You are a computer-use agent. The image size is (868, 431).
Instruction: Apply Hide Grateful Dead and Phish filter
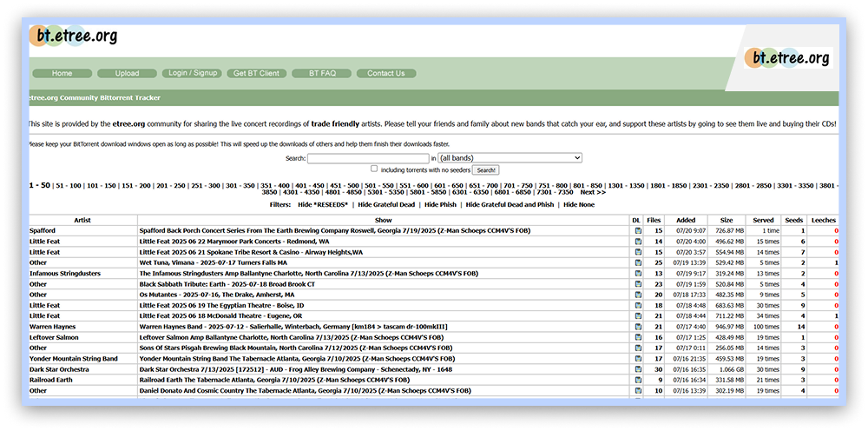pos(510,204)
